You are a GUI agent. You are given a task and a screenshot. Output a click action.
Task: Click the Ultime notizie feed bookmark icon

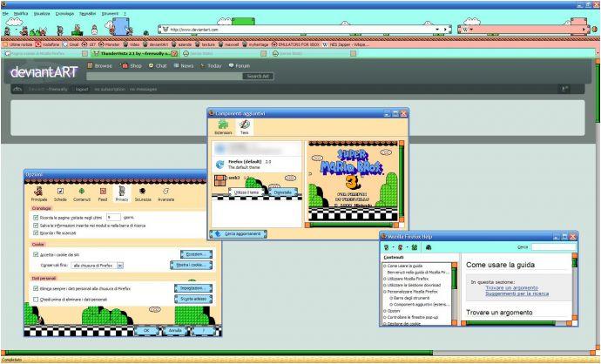5,44
